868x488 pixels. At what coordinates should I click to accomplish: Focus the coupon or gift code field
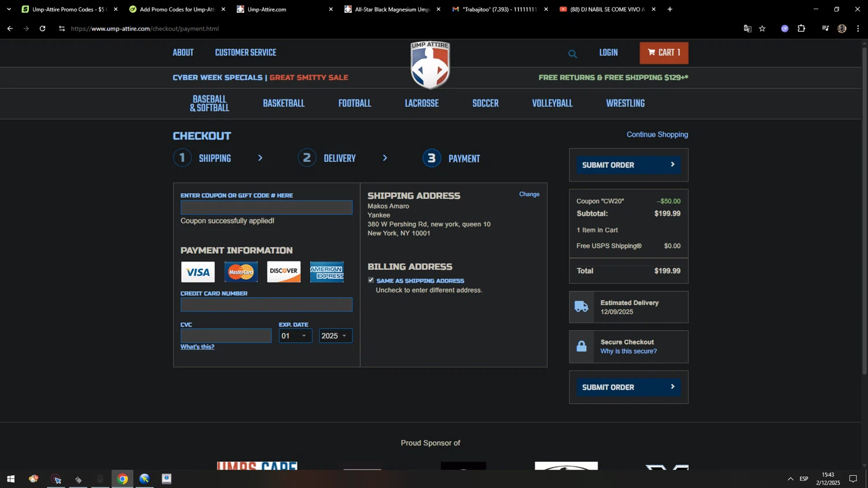[266, 207]
